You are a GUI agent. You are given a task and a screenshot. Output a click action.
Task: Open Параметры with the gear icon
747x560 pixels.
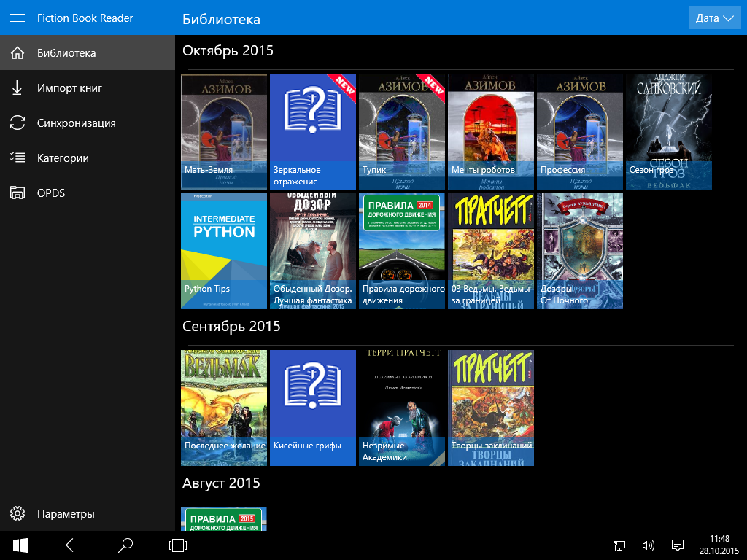18,513
